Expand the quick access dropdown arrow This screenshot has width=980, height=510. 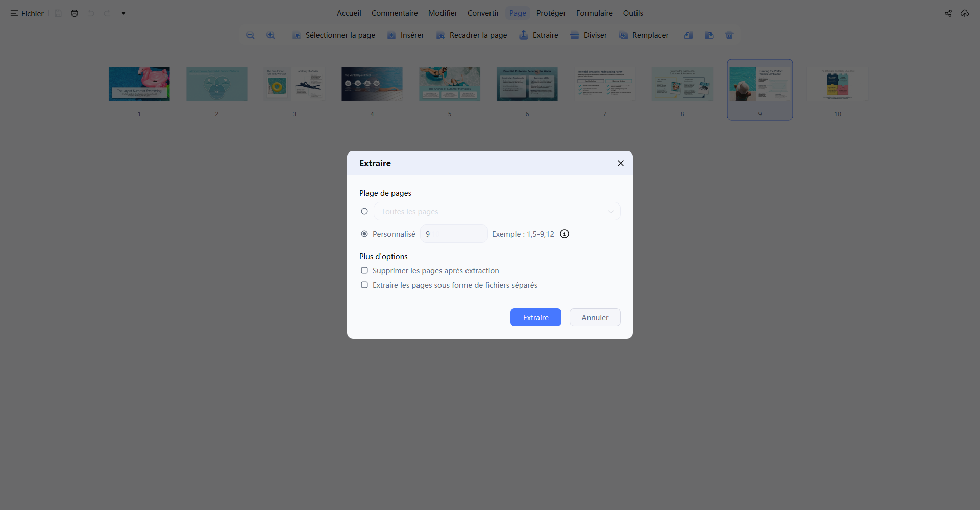(x=124, y=13)
